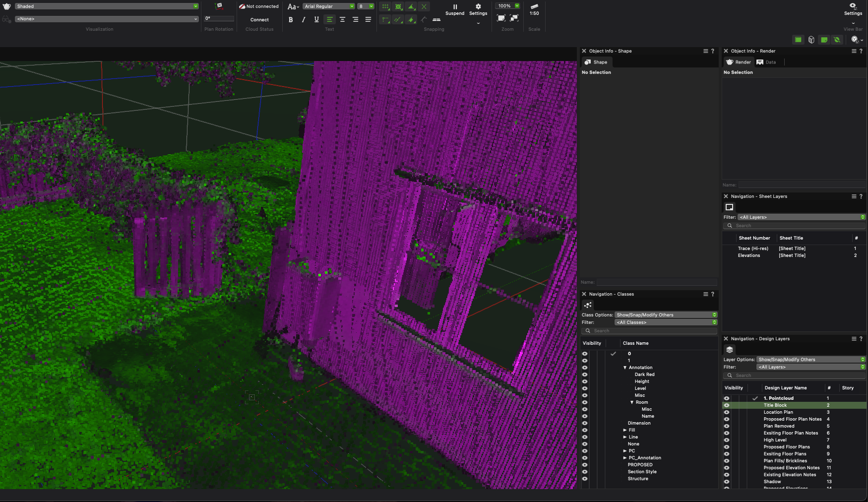Click the Design Layers stack icon
868x502 pixels.
(730, 350)
